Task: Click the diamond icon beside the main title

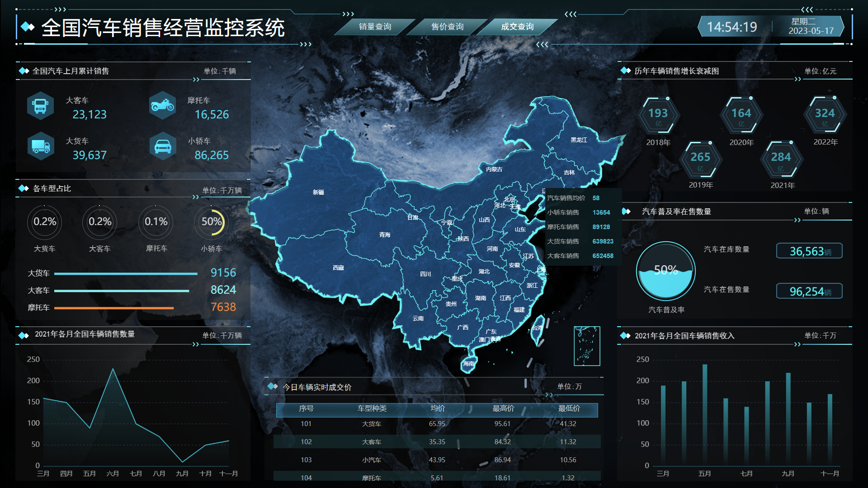Action: pyautogui.click(x=28, y=27)
